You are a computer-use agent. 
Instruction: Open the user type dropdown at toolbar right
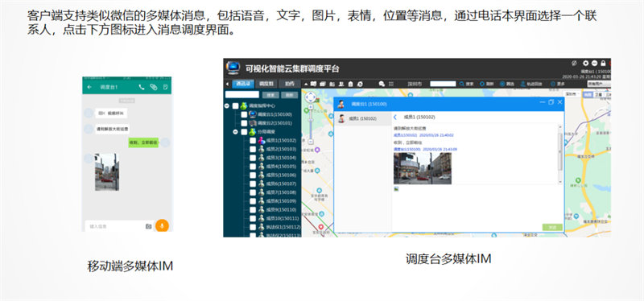599,84
